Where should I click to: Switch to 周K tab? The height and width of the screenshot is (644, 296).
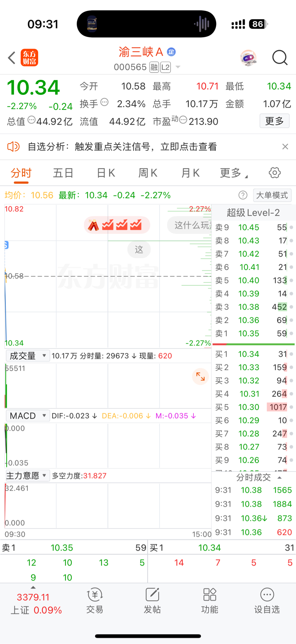(x=148, y=173)
